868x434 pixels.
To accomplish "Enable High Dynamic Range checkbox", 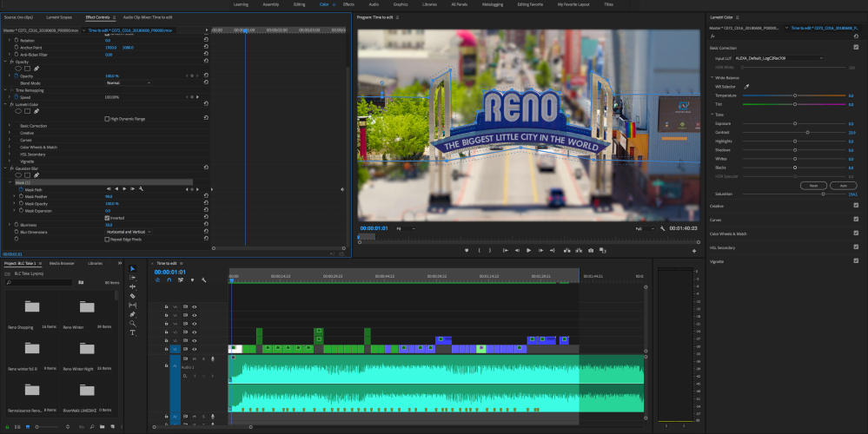I will [107, 118].
